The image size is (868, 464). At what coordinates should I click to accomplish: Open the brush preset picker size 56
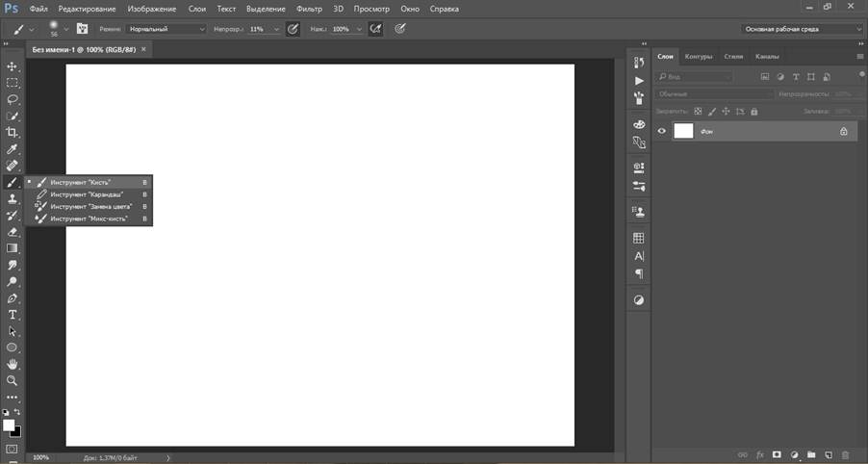click(54, 29)
